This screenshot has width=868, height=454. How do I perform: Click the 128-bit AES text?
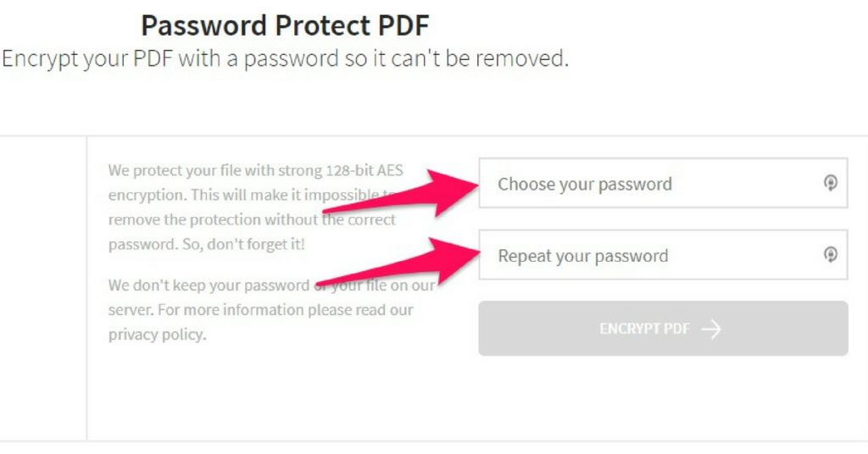(364, 170)
